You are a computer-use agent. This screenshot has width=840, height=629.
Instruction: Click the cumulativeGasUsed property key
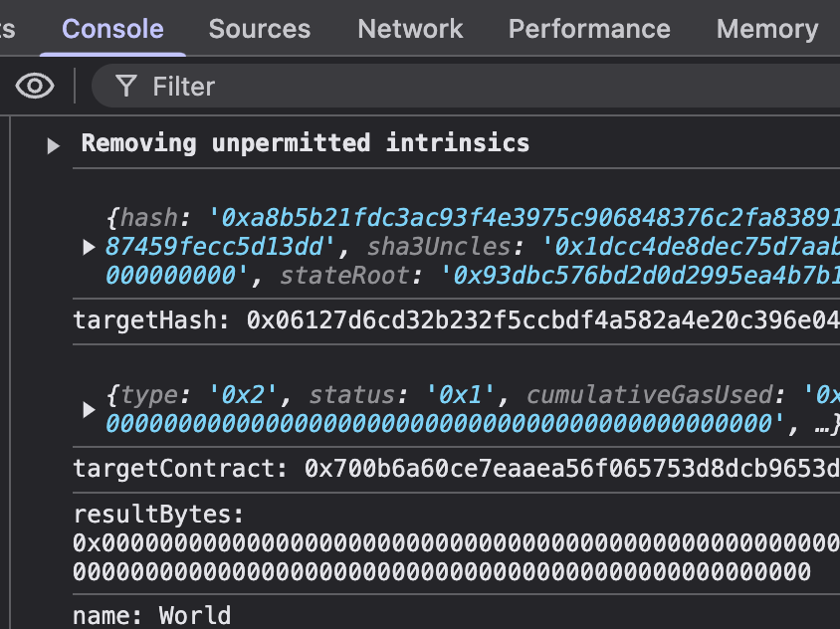[x=649, y=395]
